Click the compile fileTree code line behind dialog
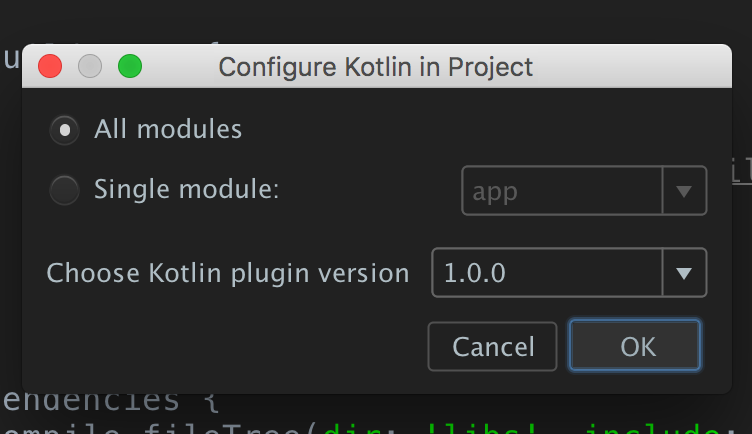 150,428
